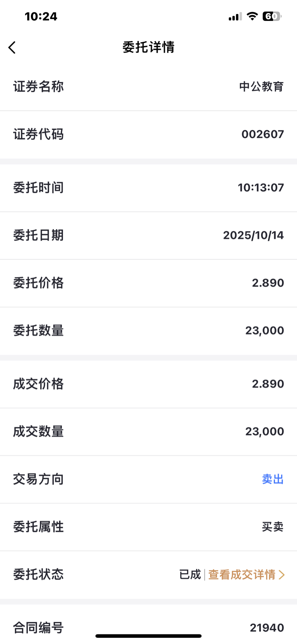Tap the Wi-Fi status icon
Image resolution: width=297 pixels, height=644 pixels.
tap(252, 16)
